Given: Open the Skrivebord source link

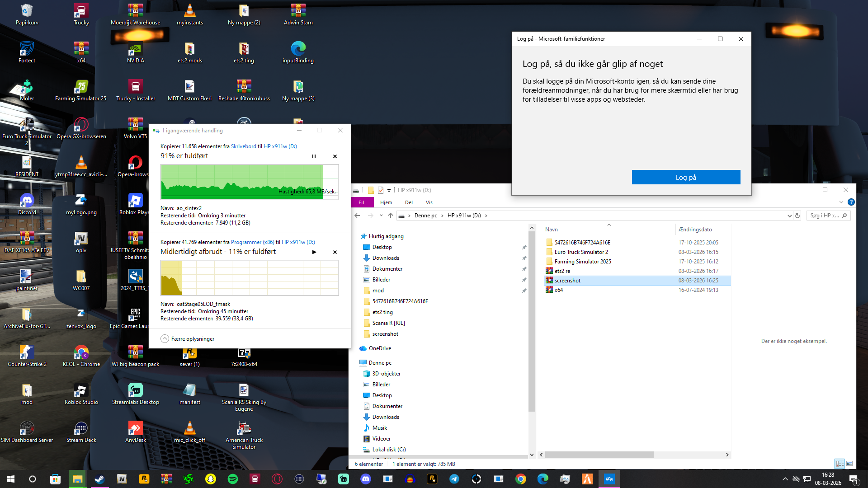Looking at the screenshot, I should click(243, 146).
